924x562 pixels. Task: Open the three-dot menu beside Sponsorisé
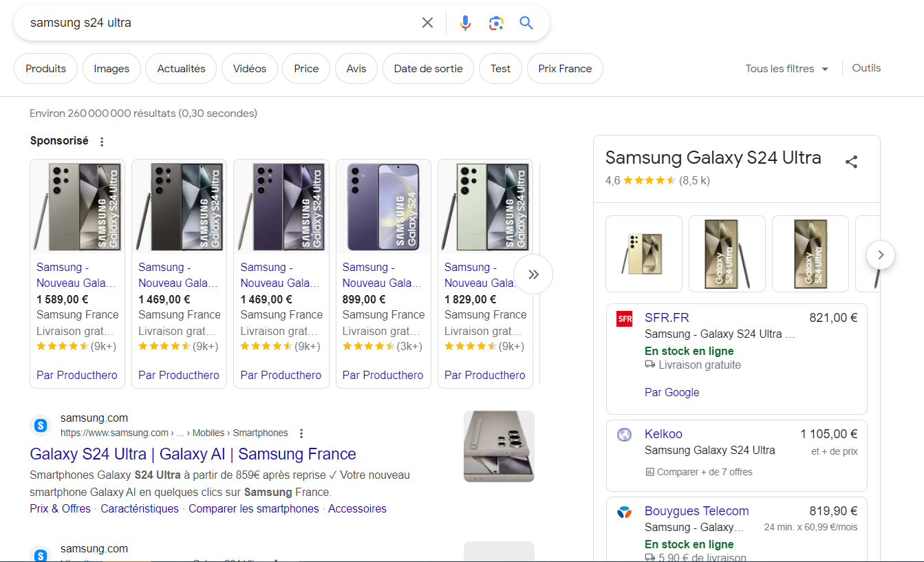coord(102,142)
